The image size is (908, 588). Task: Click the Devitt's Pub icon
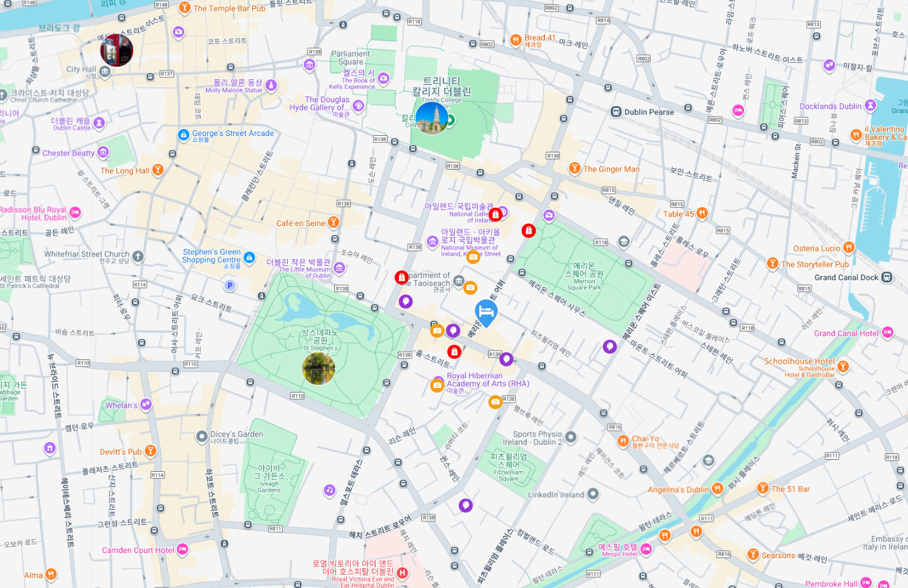[151, 451]
